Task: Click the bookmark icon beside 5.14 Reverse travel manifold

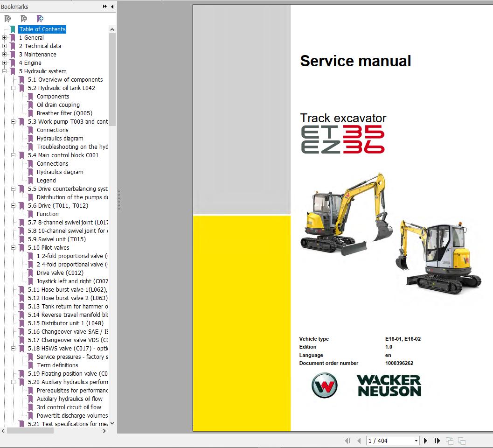Action: [x=22, y=315]
